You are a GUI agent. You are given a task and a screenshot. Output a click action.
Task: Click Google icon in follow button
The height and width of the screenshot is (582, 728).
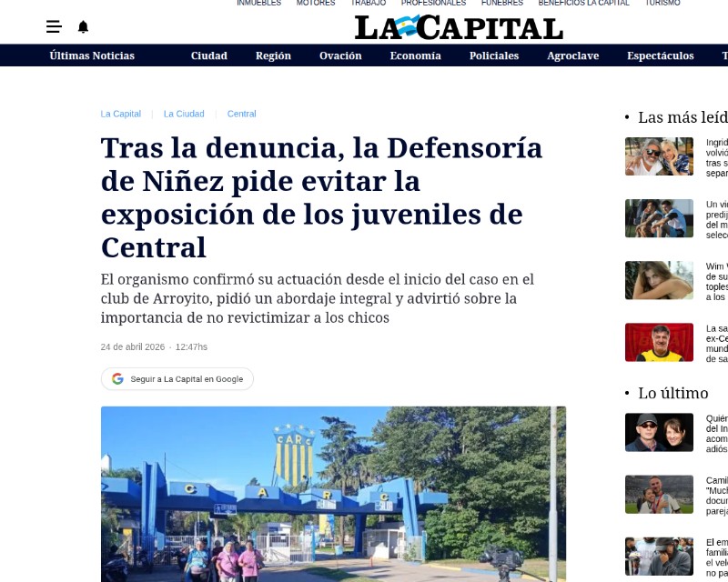coord(117,378)
